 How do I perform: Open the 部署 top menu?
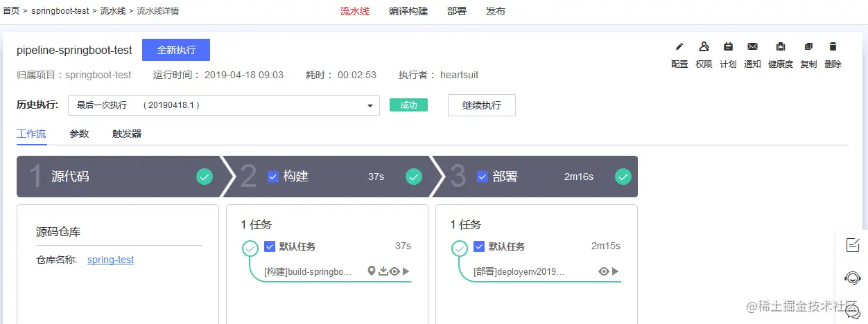(457, 11)
